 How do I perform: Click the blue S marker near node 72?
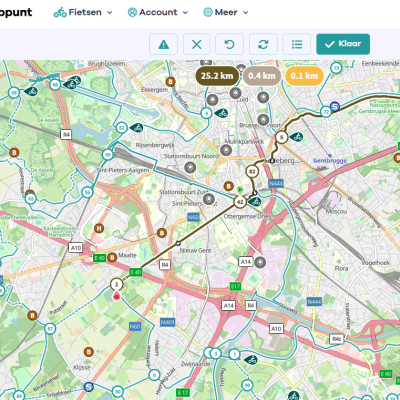tap(335, 107)
